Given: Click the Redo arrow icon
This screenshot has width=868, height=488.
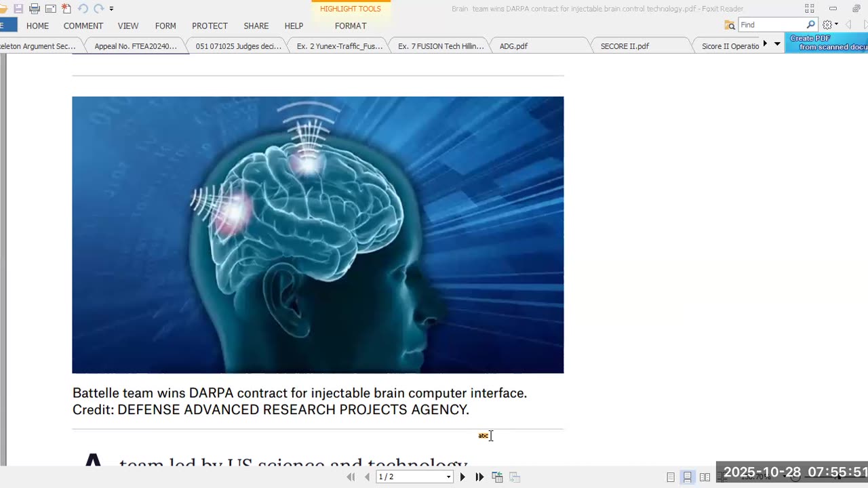Looking at the screenshot, I should tap(99, 9).
